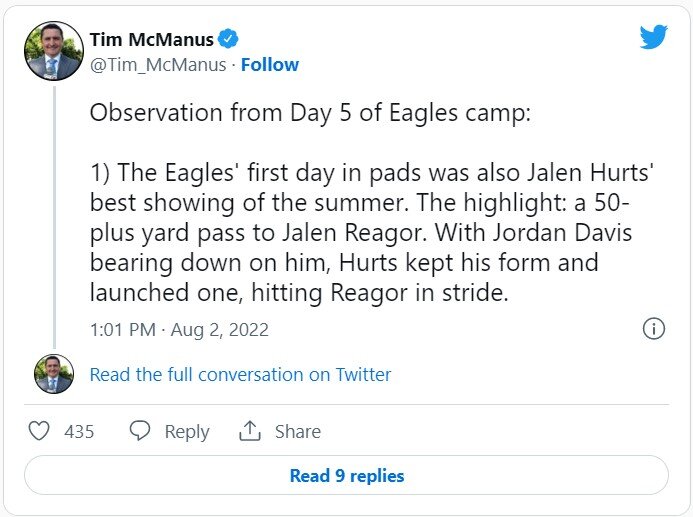This screenshot has width=693, height=517.
Task: Click the small avatar beside conversation link
Action: (x=53, y=374)
